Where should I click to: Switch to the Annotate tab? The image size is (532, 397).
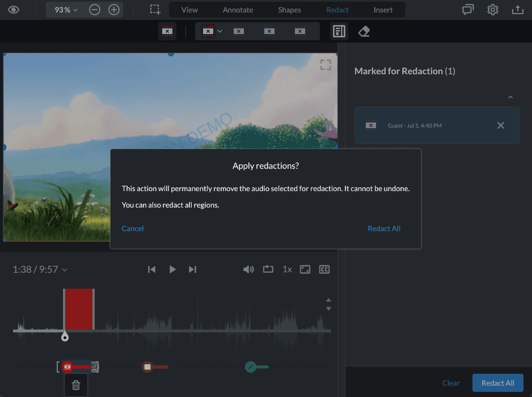click(x=238, y=10)
